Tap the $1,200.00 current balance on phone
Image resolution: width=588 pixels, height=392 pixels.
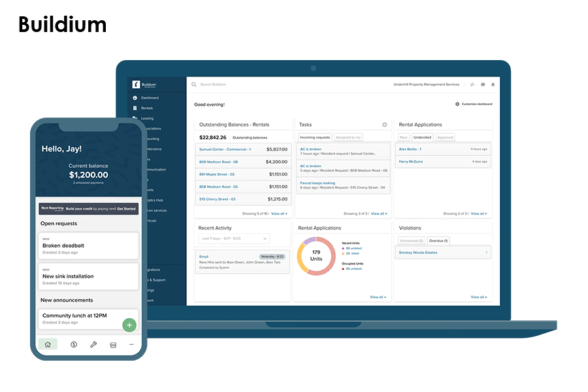pos(88,175)
